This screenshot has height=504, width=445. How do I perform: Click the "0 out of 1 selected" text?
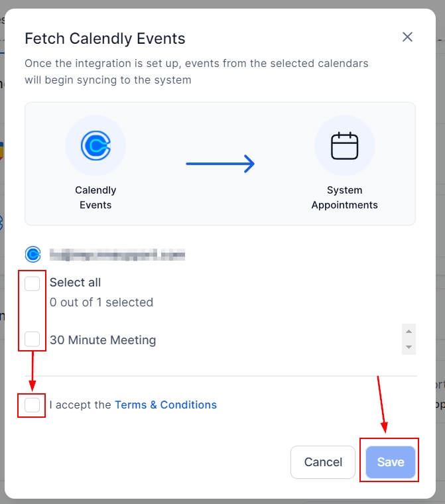coord(101,302)
